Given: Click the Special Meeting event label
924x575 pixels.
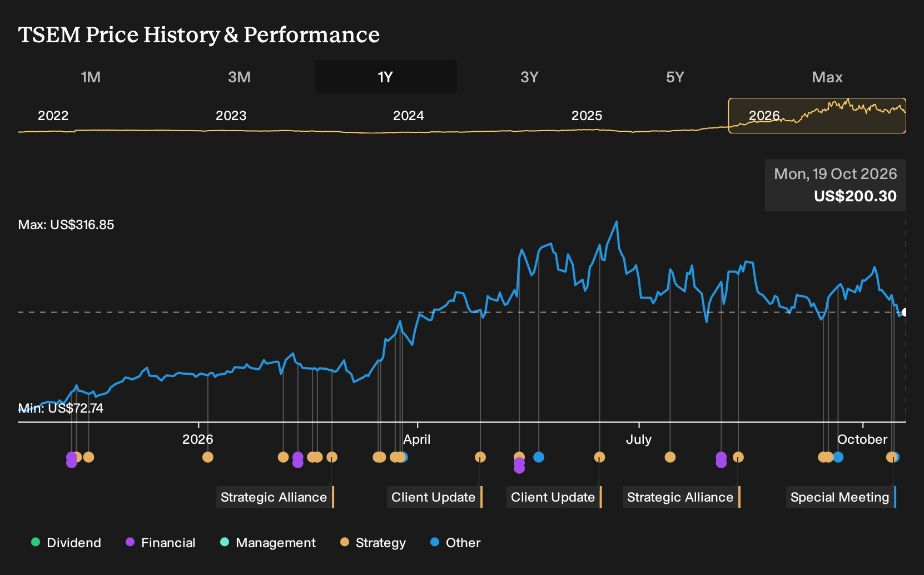Looking at the screenshot, I should (x=840, y=497).
